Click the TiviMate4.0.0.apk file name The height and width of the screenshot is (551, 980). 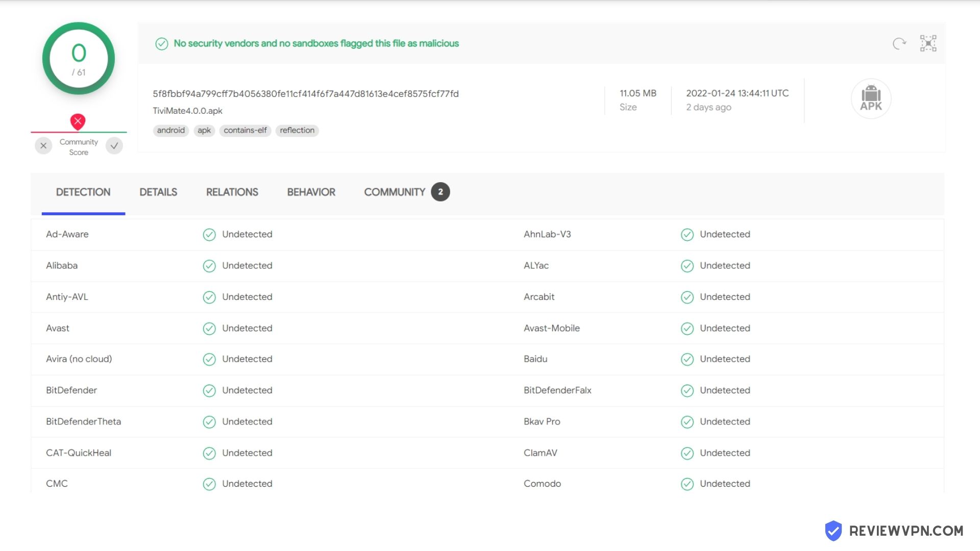187,111
